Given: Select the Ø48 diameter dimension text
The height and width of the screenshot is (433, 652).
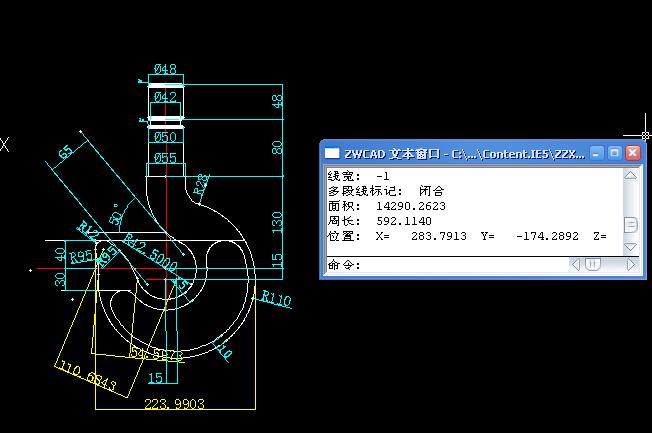Looking at the screenshot, I should [165, 69].
